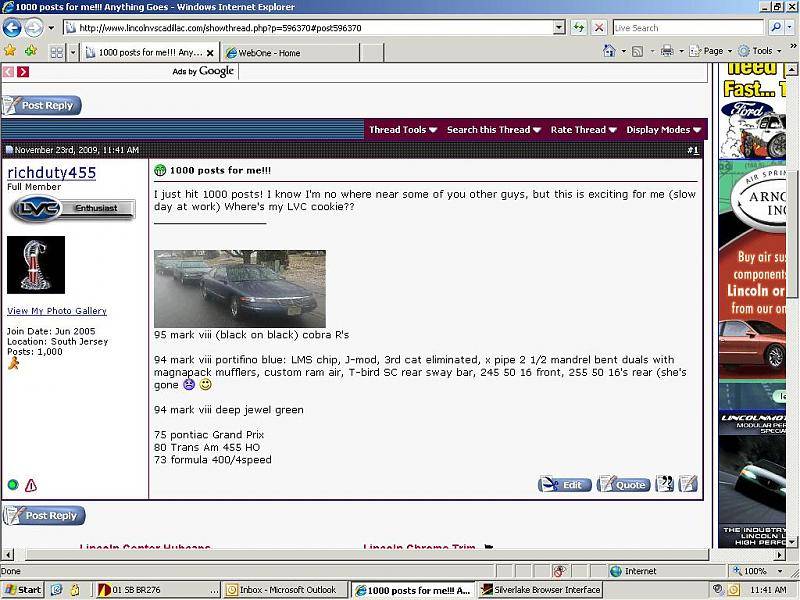Go to the previous ad with the left arrow
Image resolution: width=800 pixels, height=600 pixels.
pyautogui.click(x=8, y=71)
